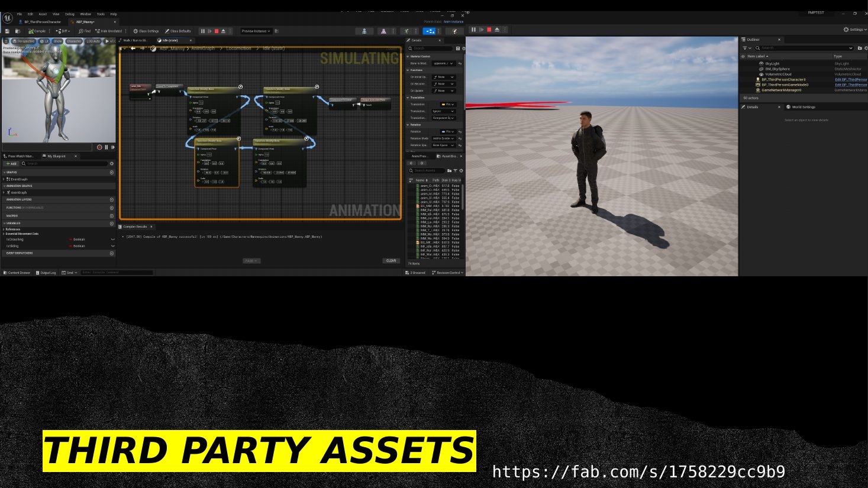Screen dimensions: 868x488
Task: Click the record button under the preview viewport
Action: pyautogui.click(x=99, y=147)
